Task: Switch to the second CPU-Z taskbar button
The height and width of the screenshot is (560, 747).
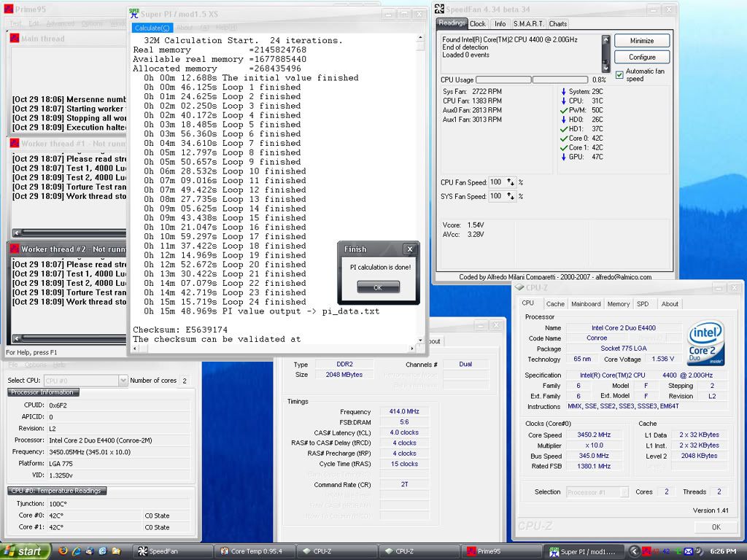Action: coord(419,551)
